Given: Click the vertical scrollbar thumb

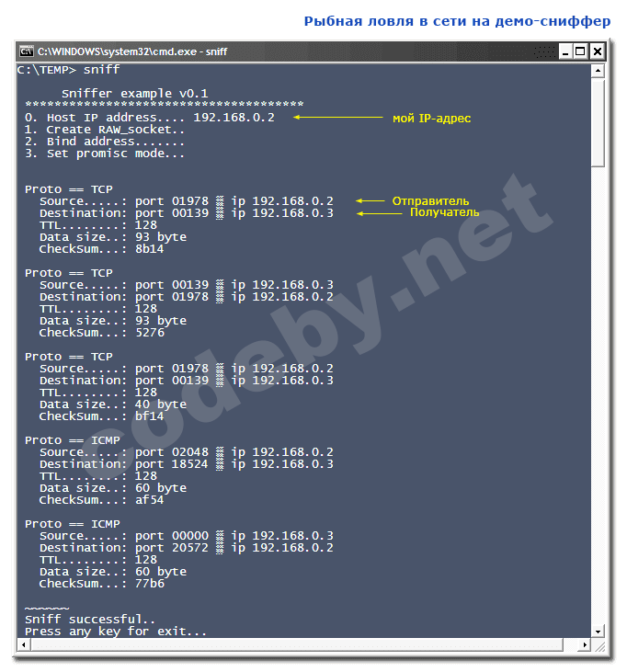Looking at the screenshot, I should click(x=598, y=122).
